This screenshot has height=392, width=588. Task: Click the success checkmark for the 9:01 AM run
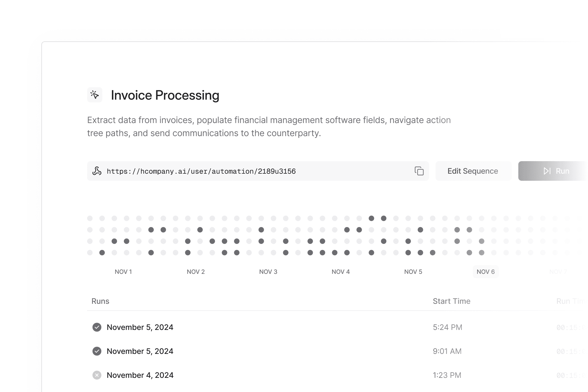(97, 351)
